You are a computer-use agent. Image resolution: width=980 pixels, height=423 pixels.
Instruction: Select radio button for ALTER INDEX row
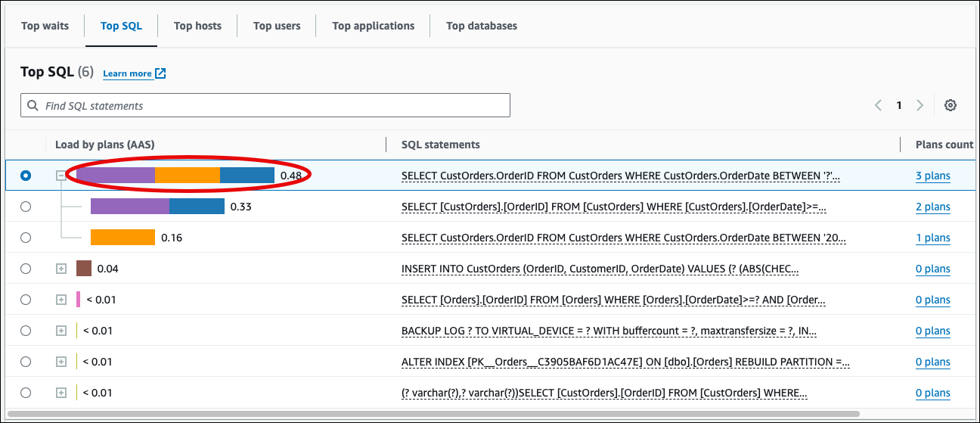click(26, 362)
